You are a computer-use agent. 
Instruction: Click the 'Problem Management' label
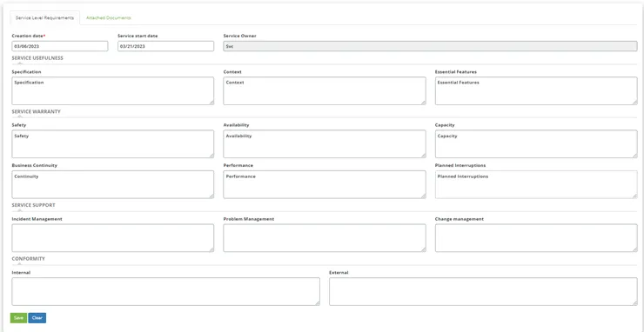249,219
